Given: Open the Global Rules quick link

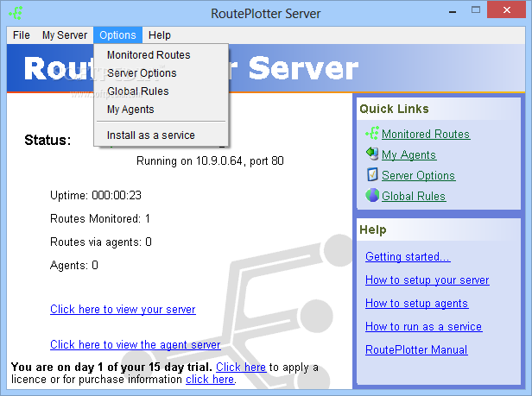Looking at the screenshot, I should click(414, 196).
